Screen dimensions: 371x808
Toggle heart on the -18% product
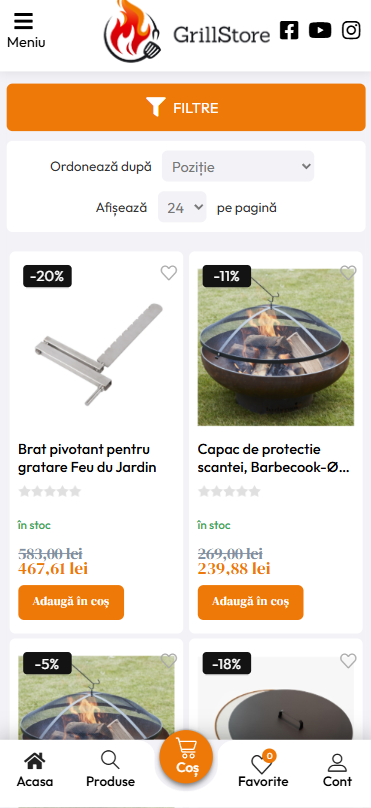[x=348, y=660]
